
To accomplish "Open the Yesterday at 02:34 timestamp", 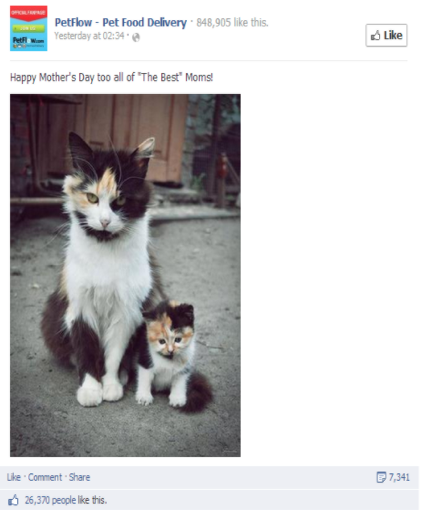I will click(89, 36).
